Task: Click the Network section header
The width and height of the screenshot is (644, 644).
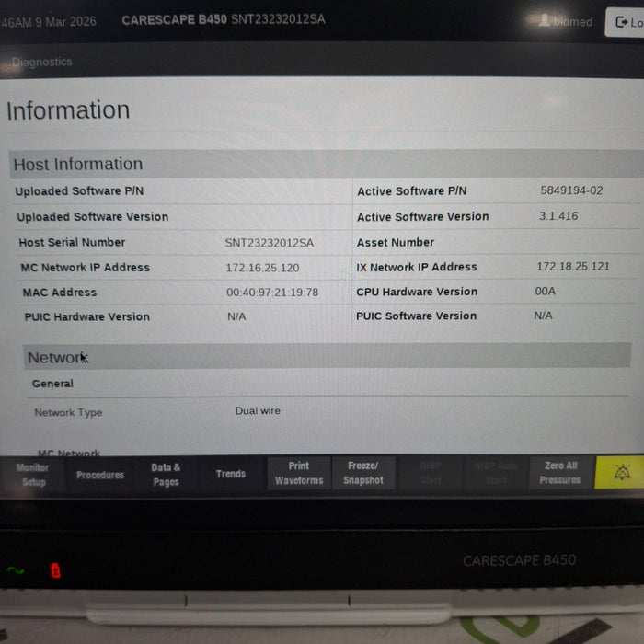Action: point(327,357)
